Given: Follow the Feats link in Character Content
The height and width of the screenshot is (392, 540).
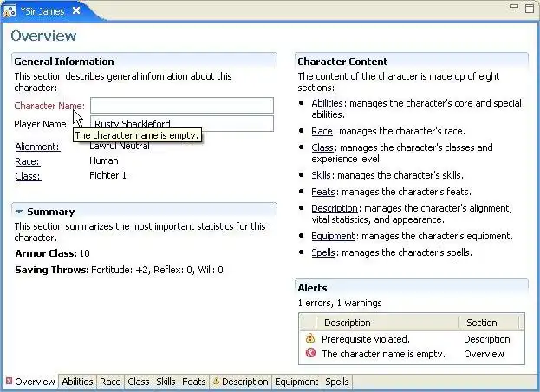Looking at the screenshot, I should click(323, 192).
